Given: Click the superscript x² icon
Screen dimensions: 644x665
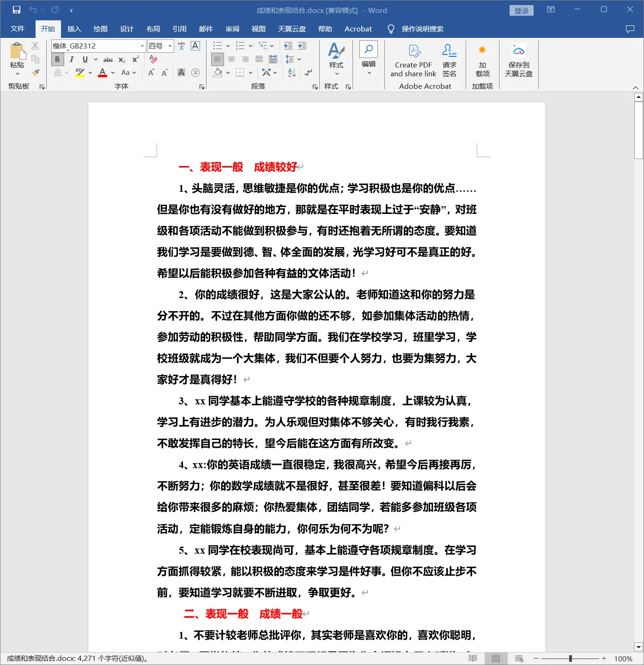Looking at the screenshot, I should tap(135, 60).
